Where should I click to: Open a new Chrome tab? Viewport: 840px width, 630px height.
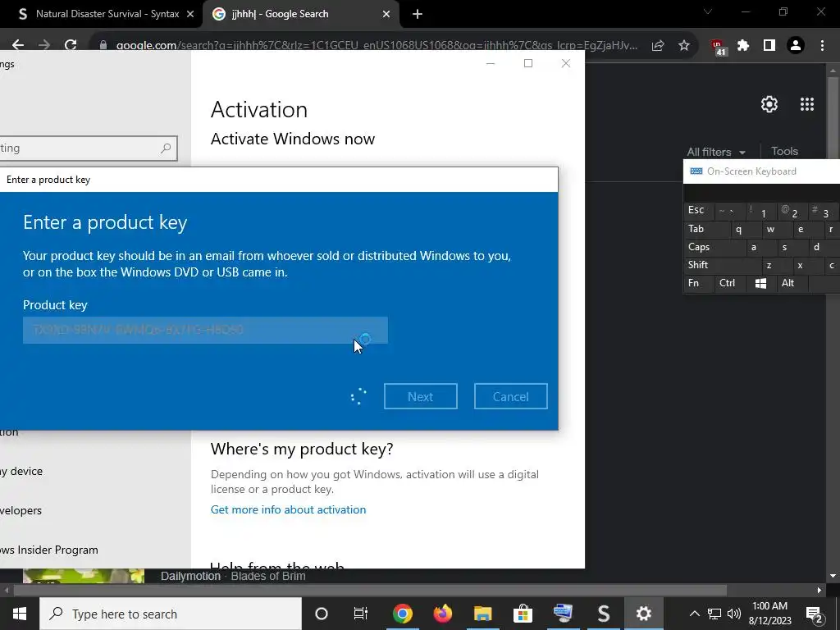click(x=418, y=14)
